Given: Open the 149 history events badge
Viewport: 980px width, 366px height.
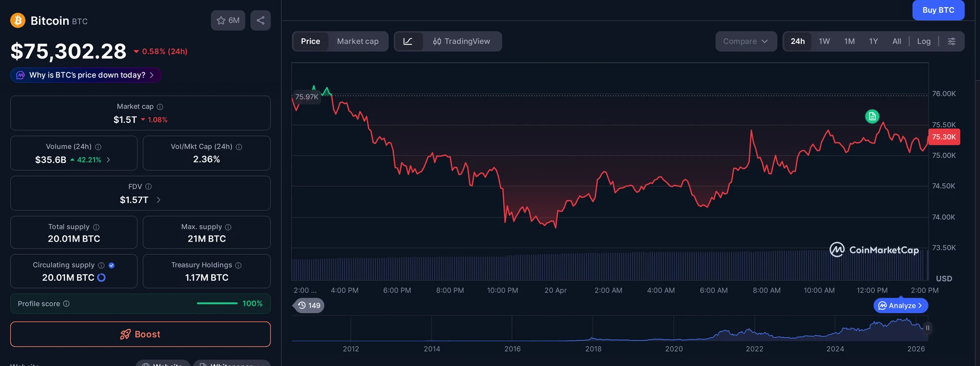Looking at the screenshot, I should click(309, 305).
